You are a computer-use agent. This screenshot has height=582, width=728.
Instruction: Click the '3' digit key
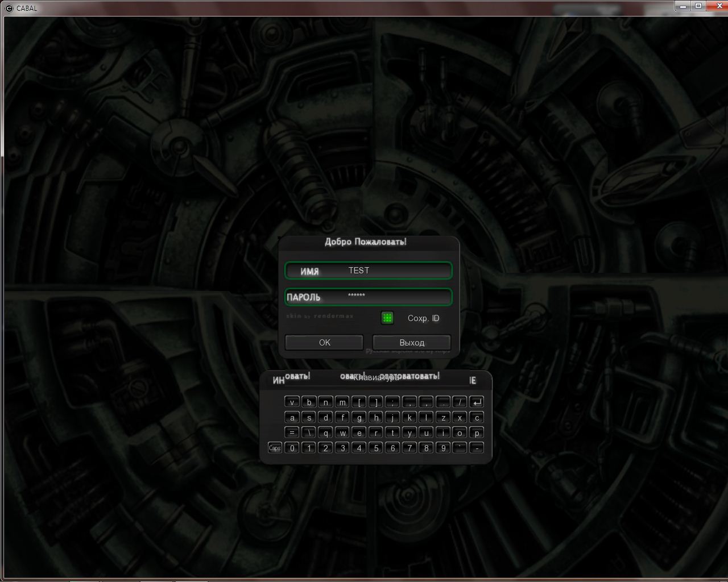342,448
